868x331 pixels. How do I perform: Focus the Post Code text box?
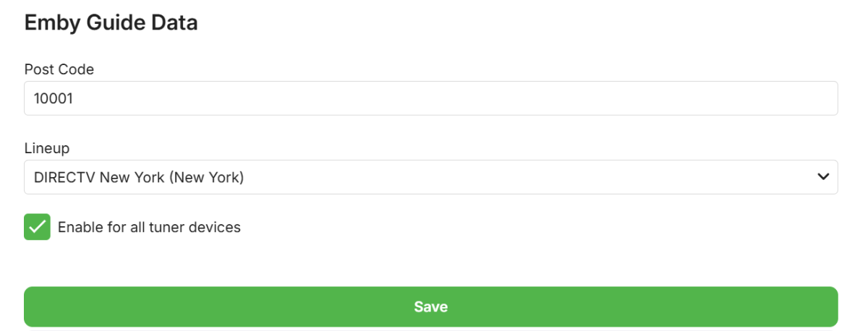click(x=430, y=98)
